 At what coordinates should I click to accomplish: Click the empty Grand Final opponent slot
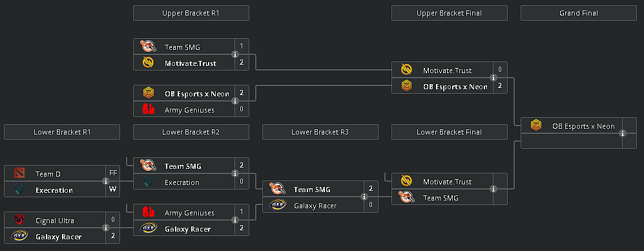coord(571,142)
